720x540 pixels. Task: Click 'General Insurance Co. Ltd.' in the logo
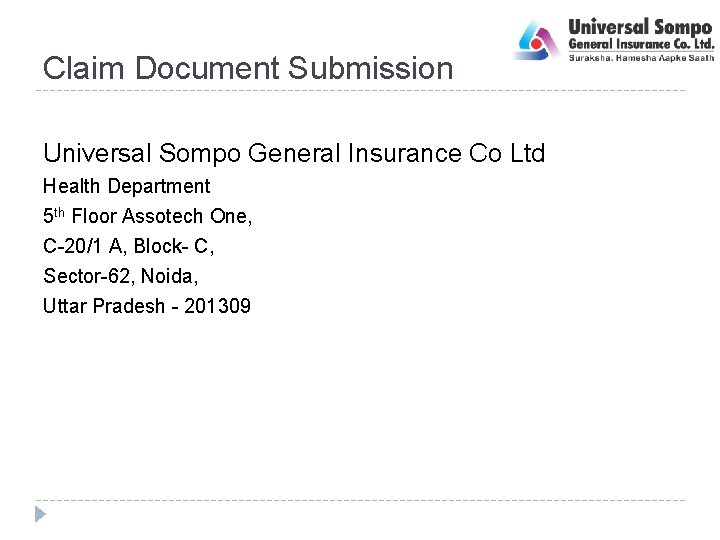(641, 44)
